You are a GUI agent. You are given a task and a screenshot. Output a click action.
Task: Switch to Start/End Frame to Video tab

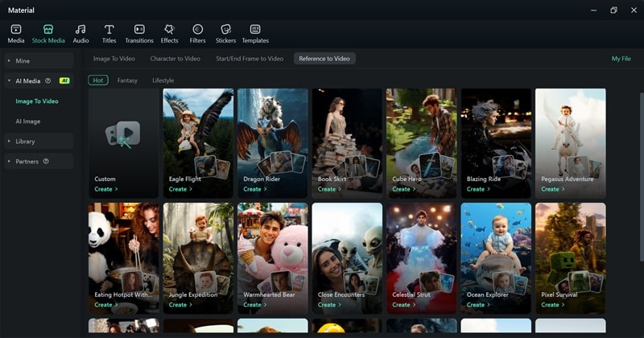(250, 59)
